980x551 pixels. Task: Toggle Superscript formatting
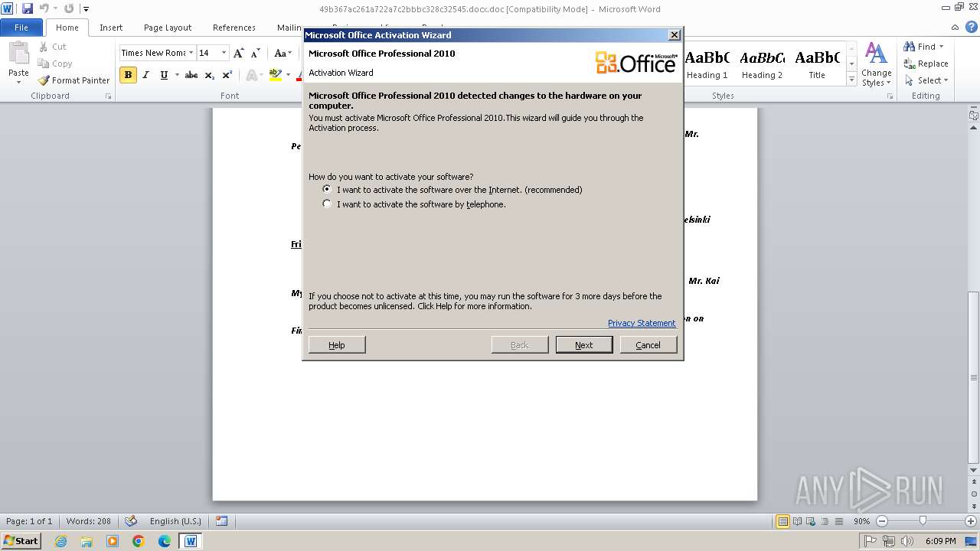[227, 75]
